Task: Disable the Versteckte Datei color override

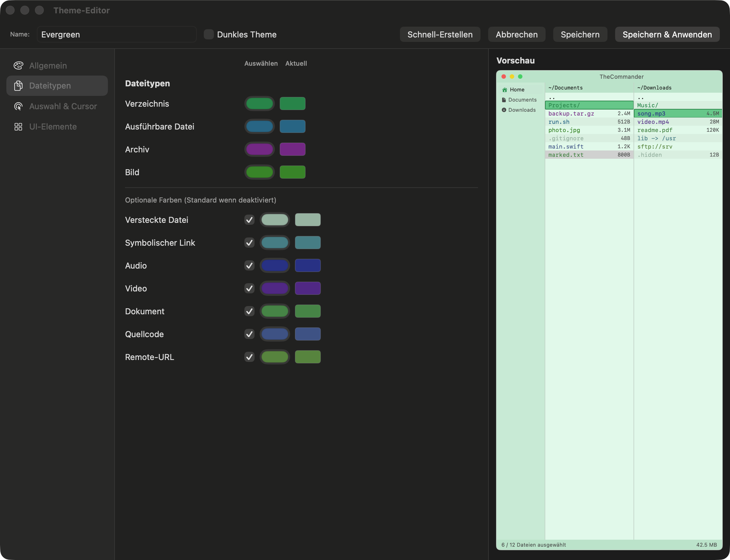Action: tap(249, 220)
